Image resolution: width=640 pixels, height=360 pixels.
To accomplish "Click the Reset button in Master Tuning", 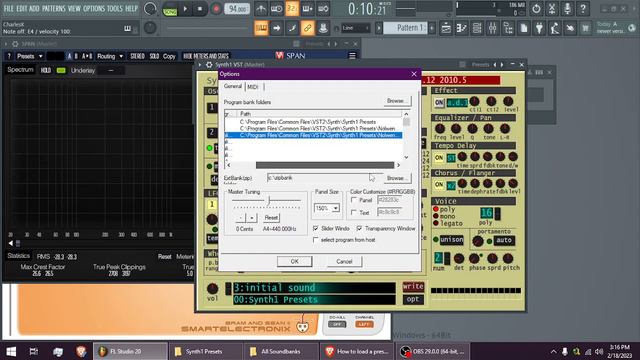I will (x=271, y=218).
